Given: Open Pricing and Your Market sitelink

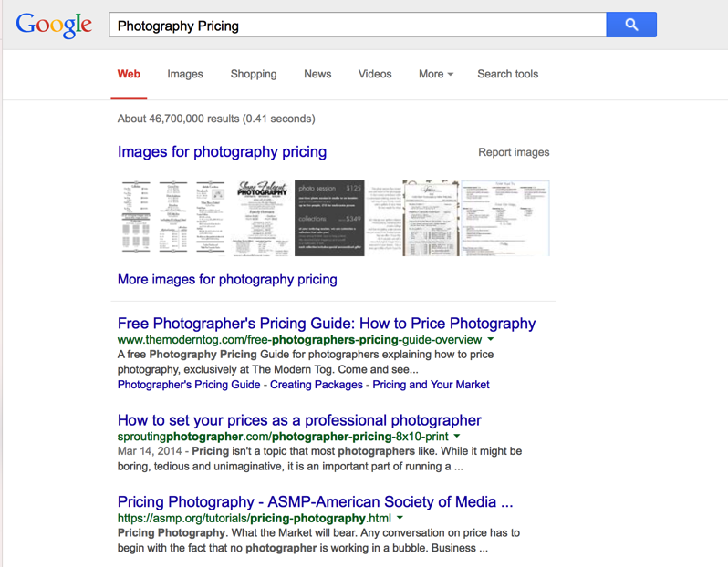Looking at the screenshot, I should (431, 385).
